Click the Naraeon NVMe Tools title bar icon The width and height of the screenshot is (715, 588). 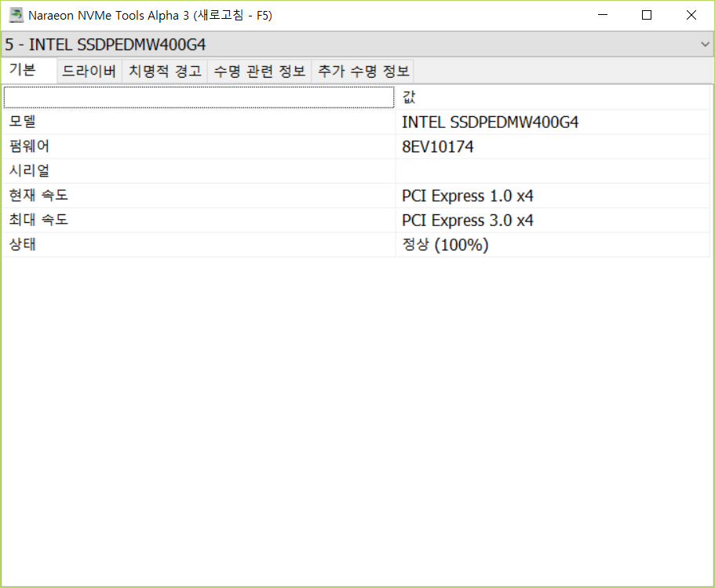click(16, 15)
